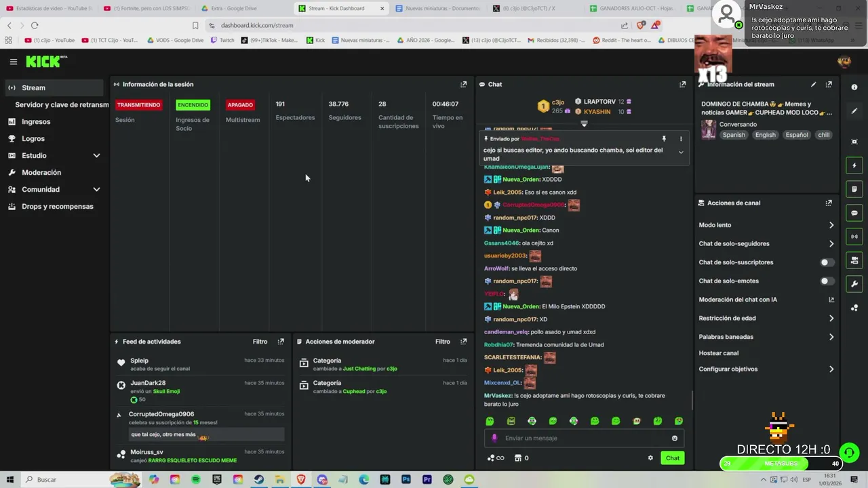The height and width of the screenshot is (488, 868).
Task: Expand the Estudio sidebar section
Action: [x=96, y=156]
